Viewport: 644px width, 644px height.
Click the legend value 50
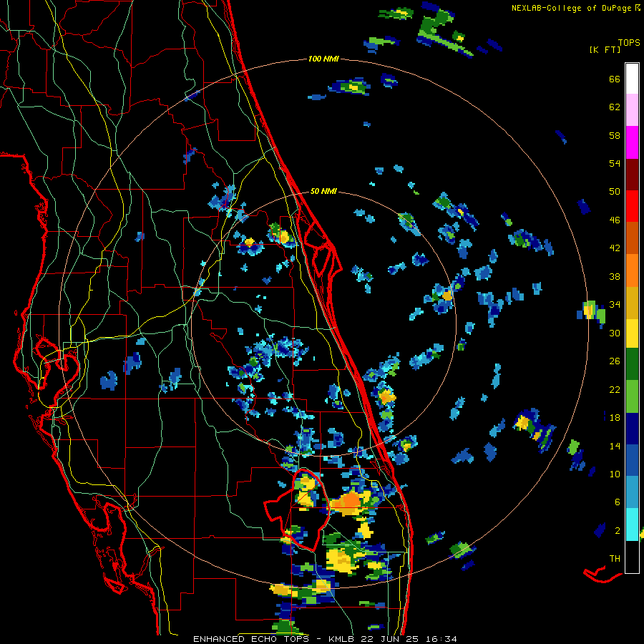[x=615, y=192]
